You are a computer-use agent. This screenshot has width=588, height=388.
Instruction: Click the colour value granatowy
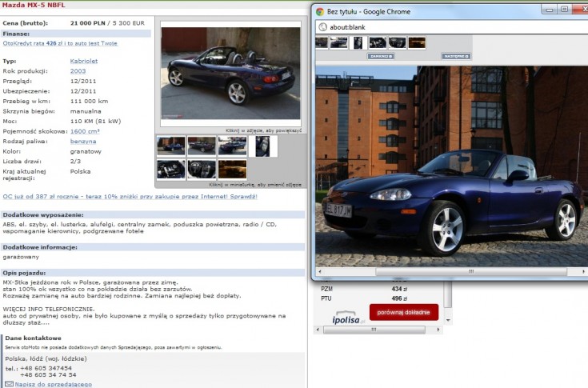(86, 152)
